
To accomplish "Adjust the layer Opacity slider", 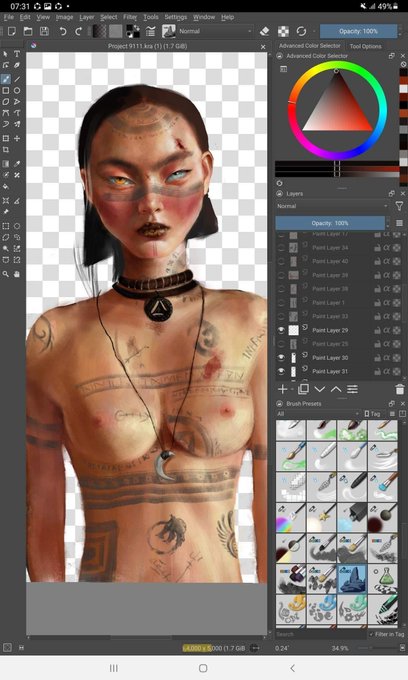I will [x=330, y=223].
